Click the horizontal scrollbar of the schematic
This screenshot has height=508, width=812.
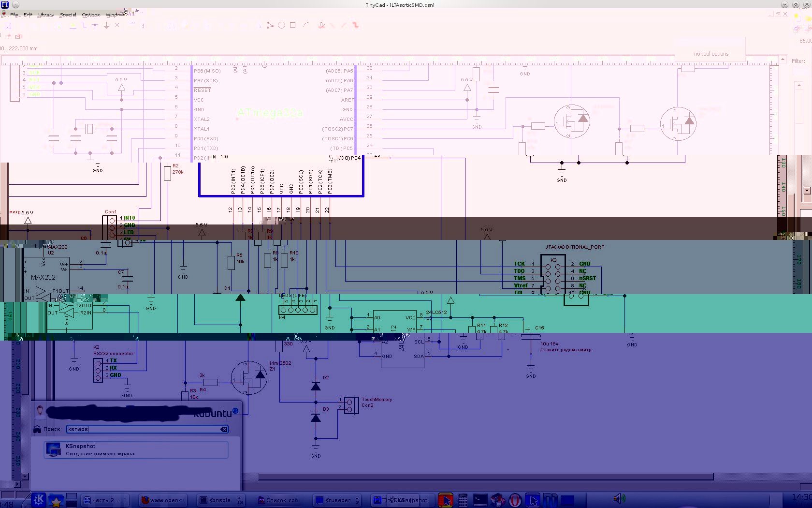483,477
